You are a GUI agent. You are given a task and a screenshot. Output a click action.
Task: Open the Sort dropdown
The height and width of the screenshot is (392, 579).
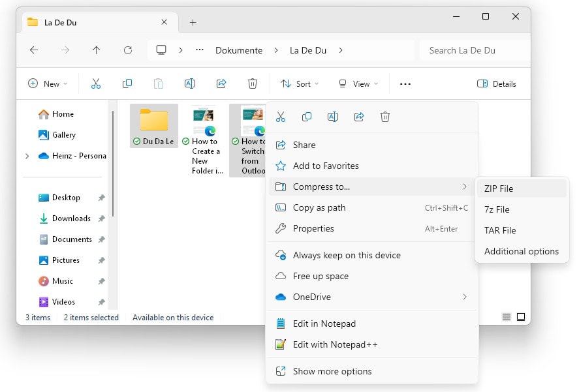pyautogui.click(x=300, y=83)
